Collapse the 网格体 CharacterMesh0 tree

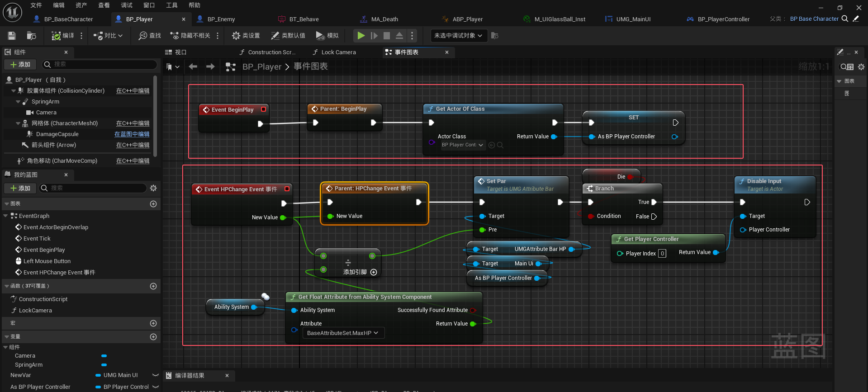pos(18,123)
